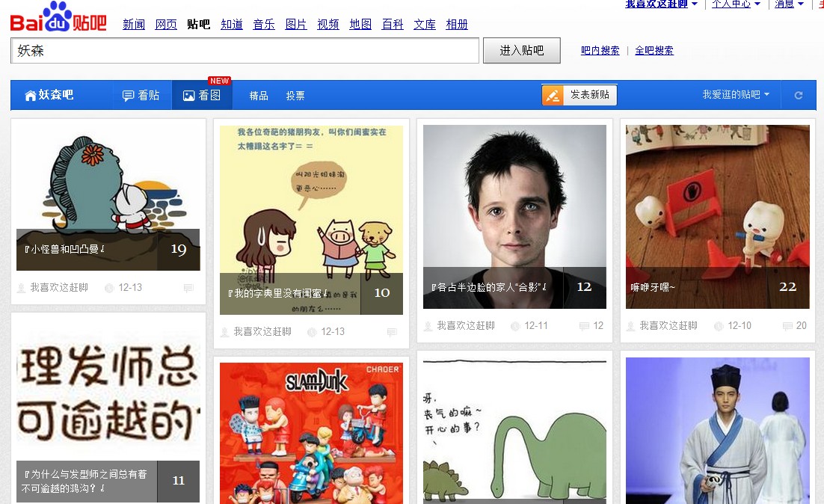
Task: Open 投票 tab
Action: click(x=295, y=96)
